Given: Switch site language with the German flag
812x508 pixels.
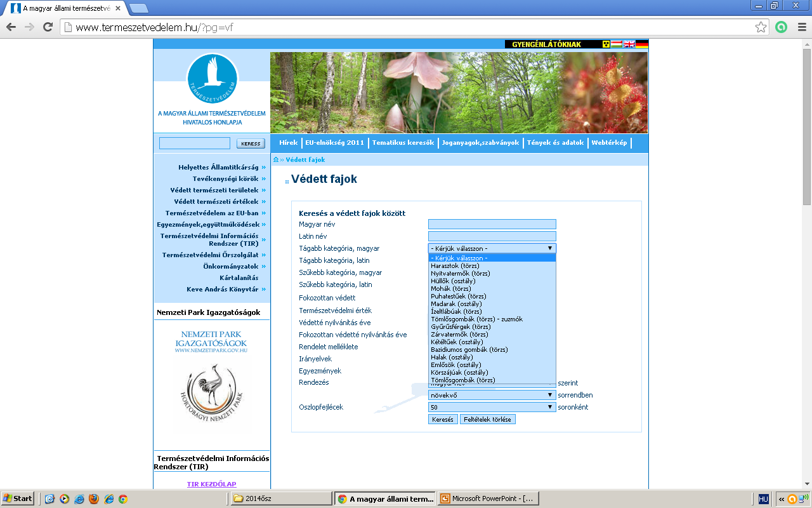Looking at the screenshot, I should [x=641, y=44].
